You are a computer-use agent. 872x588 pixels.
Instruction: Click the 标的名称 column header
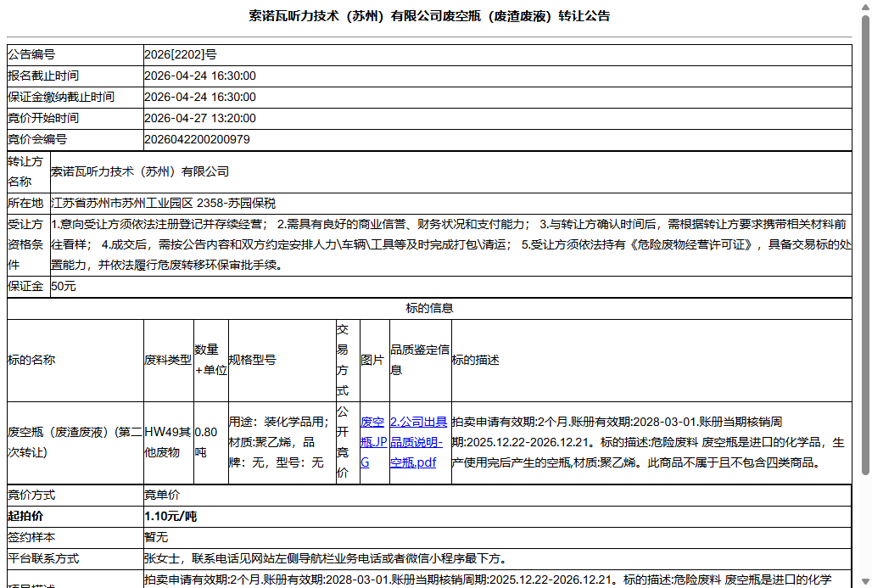[x=75, y=360]
